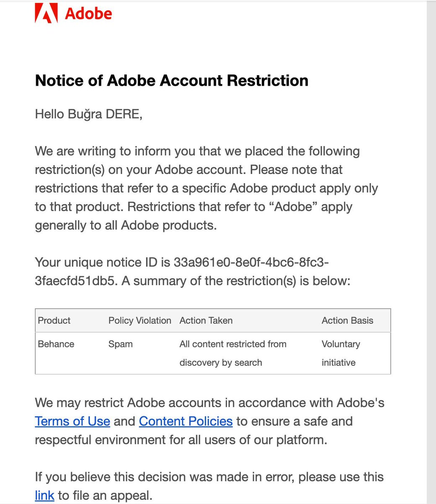Viewport: 436px width, 504px height.
Task: Follow the appeal 'link' hyperlink
Action: click(44, 495)
